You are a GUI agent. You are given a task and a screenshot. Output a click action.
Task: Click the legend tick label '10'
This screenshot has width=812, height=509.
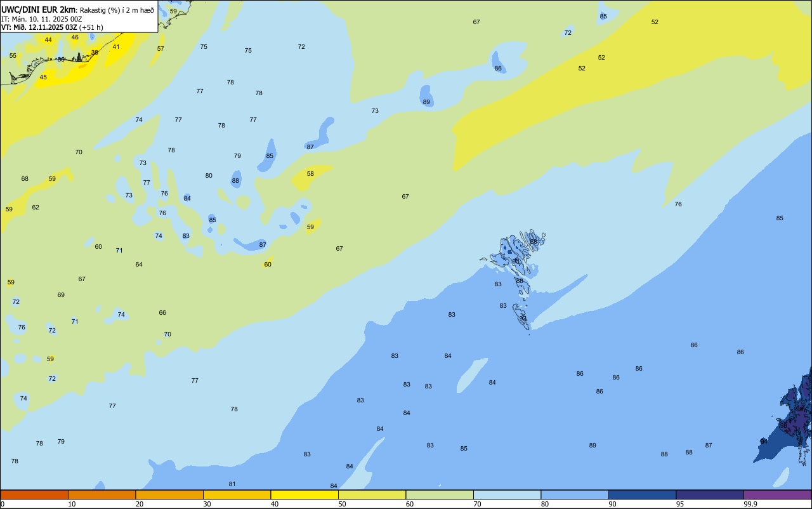click(x=72, y=504)
